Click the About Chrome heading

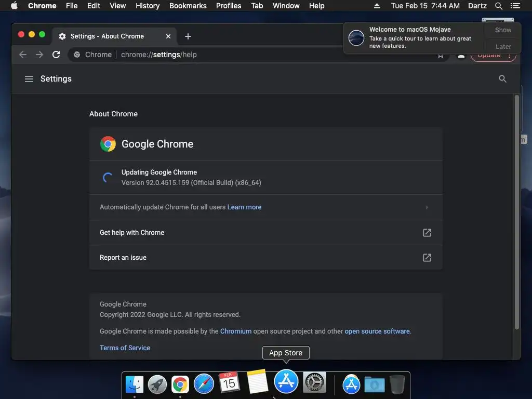(x=113, y=114)
